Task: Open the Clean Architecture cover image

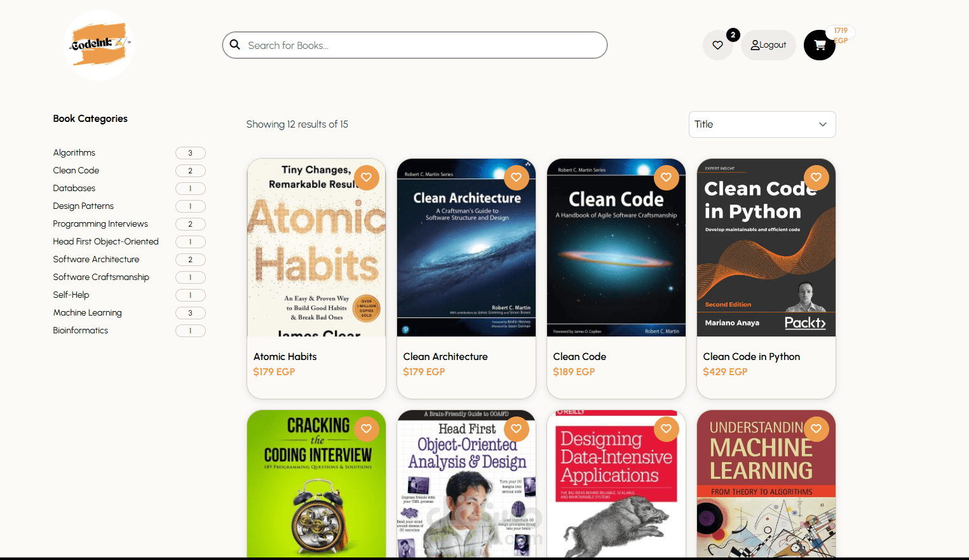Action: pos(466,248)
